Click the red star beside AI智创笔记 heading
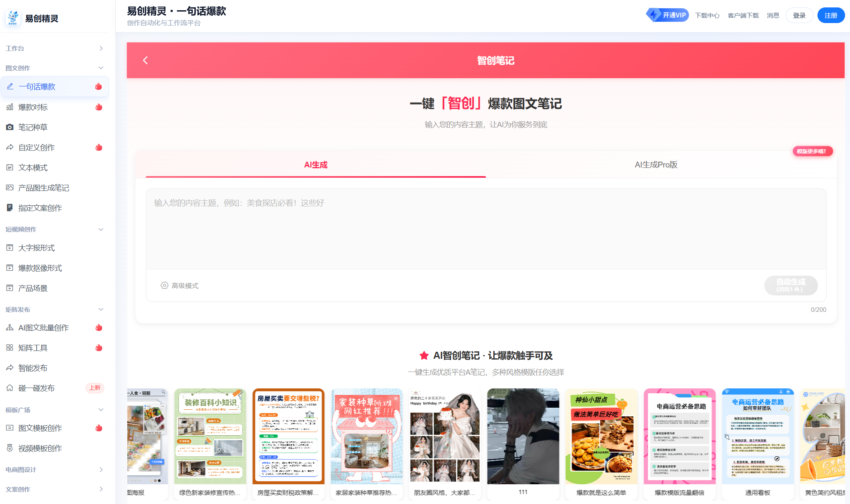Screen dimensions: 850x504 (424, 355)
